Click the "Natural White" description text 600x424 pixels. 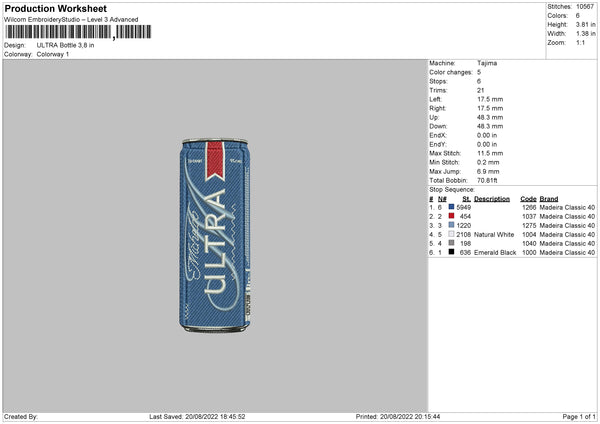coord(494,235)
